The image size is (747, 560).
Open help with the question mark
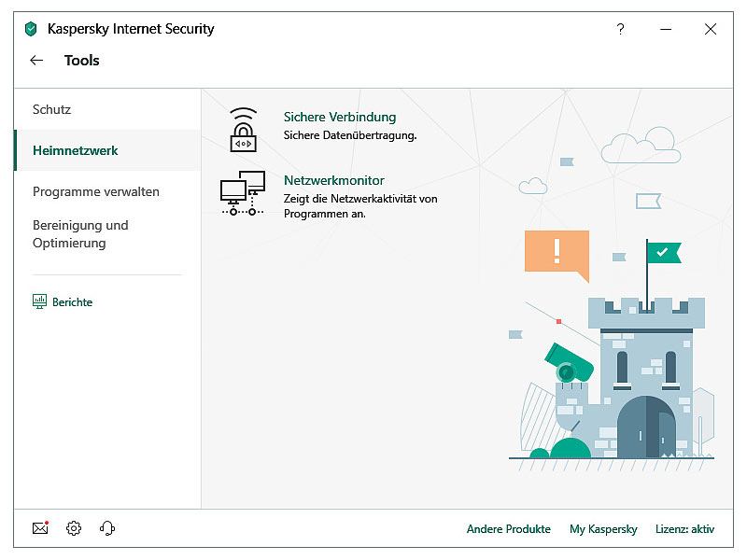point(620,29)
